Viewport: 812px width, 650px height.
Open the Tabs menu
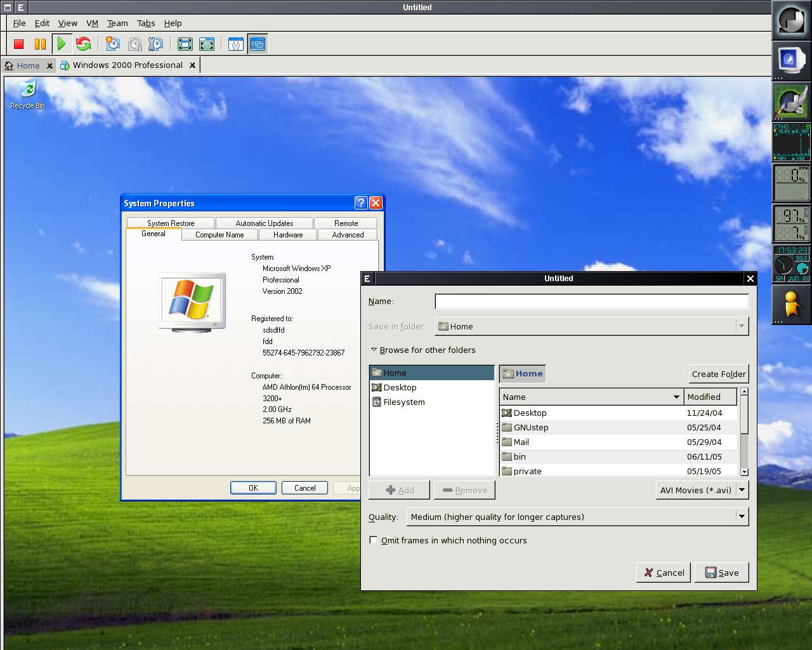[146, 23]
